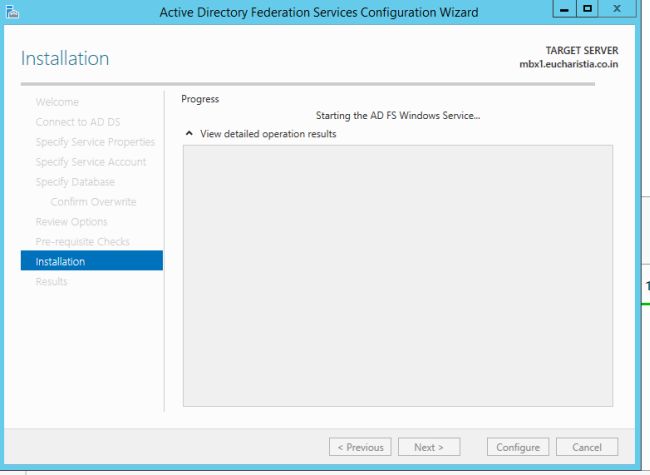This screenshot has width=650, height=475.
Task: Click the detailed operation results box
Action: coord(398,276)
